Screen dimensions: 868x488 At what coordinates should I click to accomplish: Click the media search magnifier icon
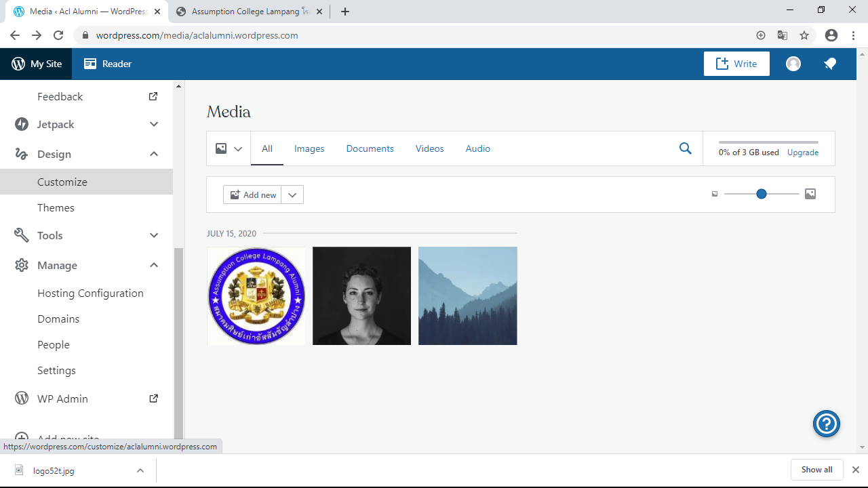pyautogui.click(x=685, y=148)
